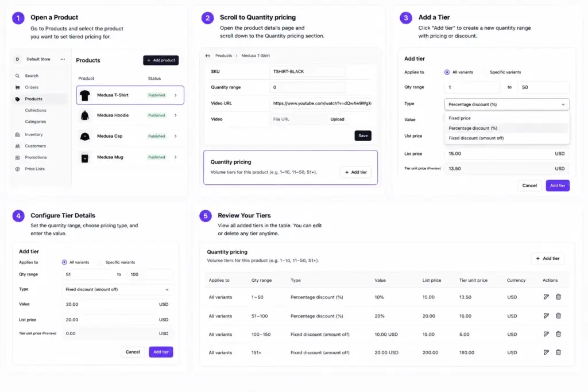Click the edit pencil for the 1–50 tier
588x392 pixels.
[x=546, y=297]
